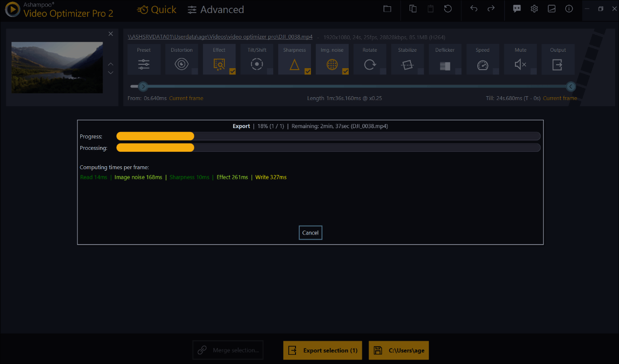
Task: Enable the Speed checkbox
Action: [x=496, y=72]
